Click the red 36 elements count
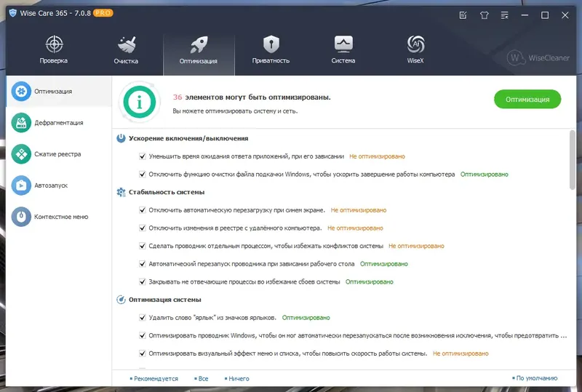The image size is (582, 392). 178,97
